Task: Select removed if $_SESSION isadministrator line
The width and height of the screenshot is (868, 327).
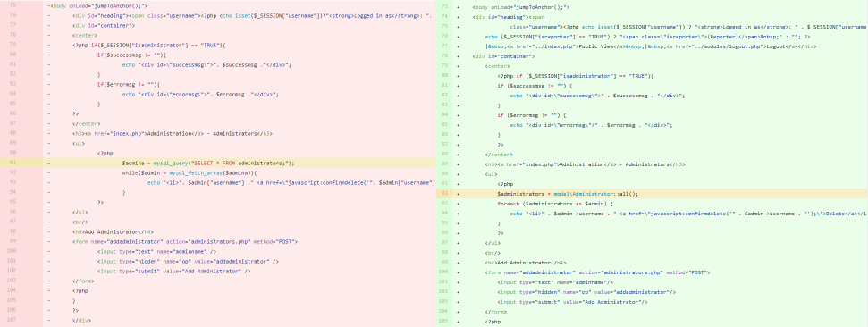Action: click(x=149, y=45)
